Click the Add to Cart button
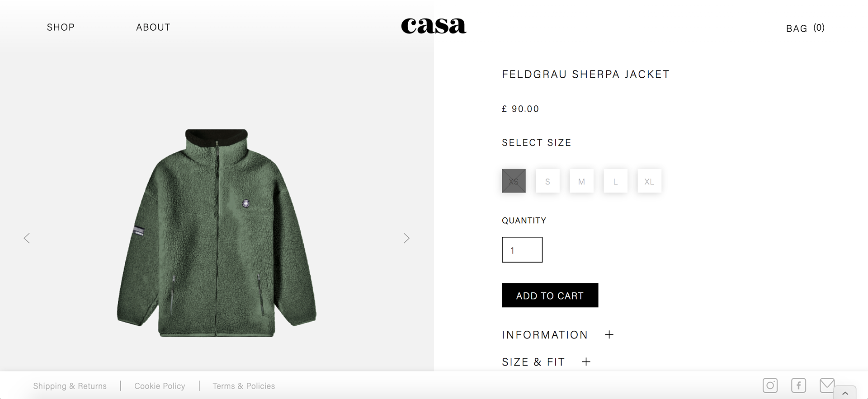The image size is (868, 399). coord(550,296)
